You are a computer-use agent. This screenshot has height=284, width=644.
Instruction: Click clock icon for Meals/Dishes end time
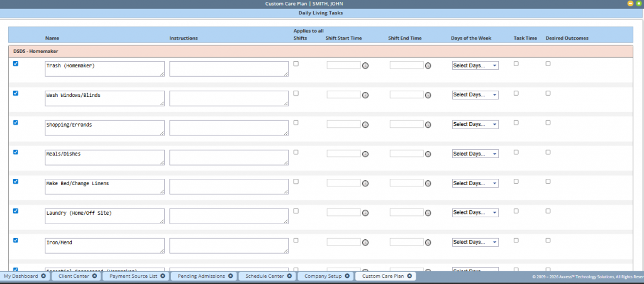point(428,154)
